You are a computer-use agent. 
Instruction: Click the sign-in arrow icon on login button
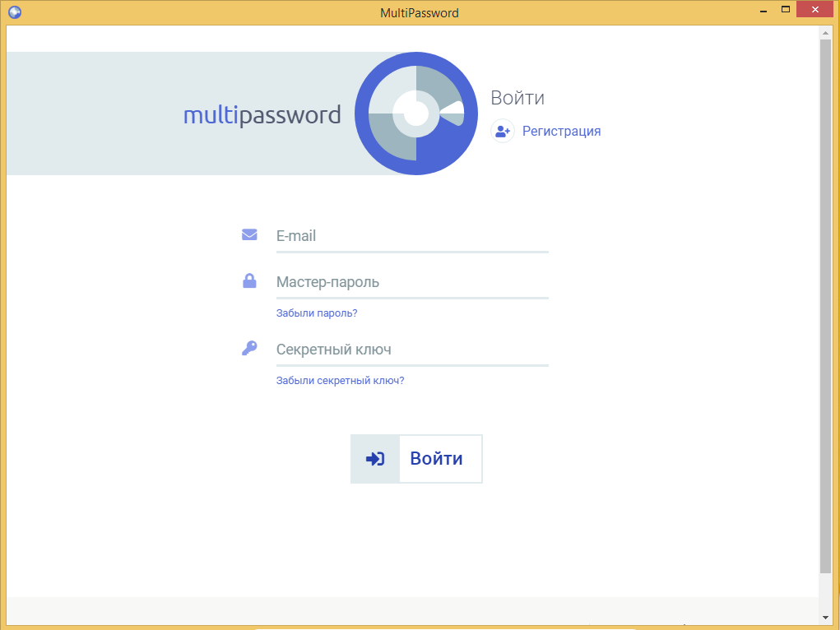[x=375, y=459]
